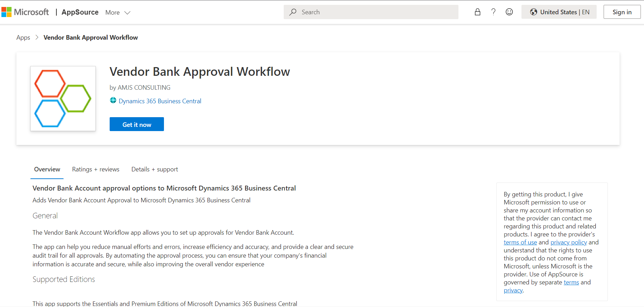Image resolution: width=644 pixels, height=307 pixels.
Task: Open help question mark icon
Action: pos(493,12)
